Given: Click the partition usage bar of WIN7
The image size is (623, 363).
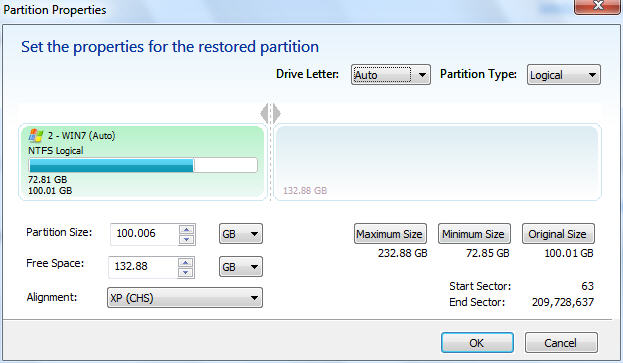Looking at the screenshot, I should coord(143,165).
